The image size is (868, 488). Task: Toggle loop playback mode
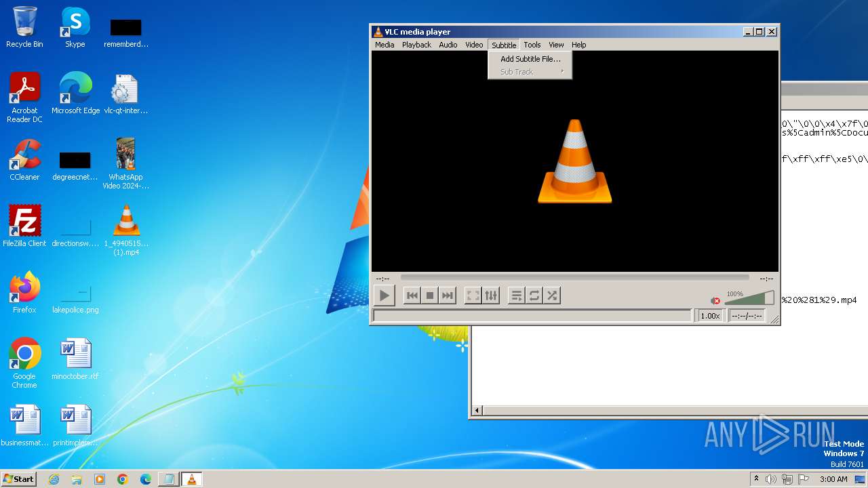pyautogui.click(x=534, y=296)
